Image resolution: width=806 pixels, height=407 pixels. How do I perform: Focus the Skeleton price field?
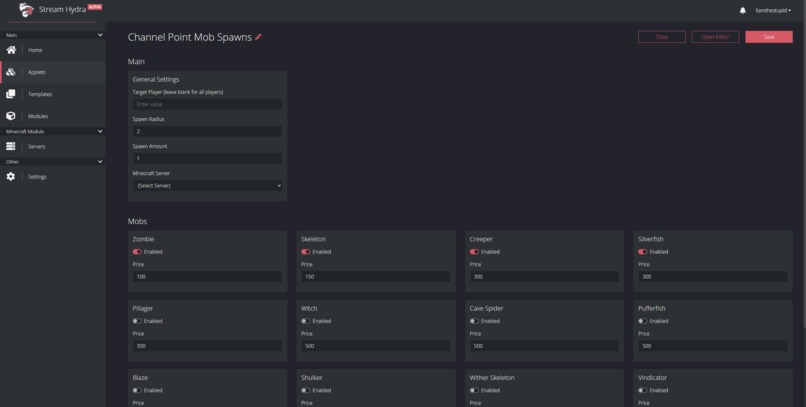click(x=376, y=276)
